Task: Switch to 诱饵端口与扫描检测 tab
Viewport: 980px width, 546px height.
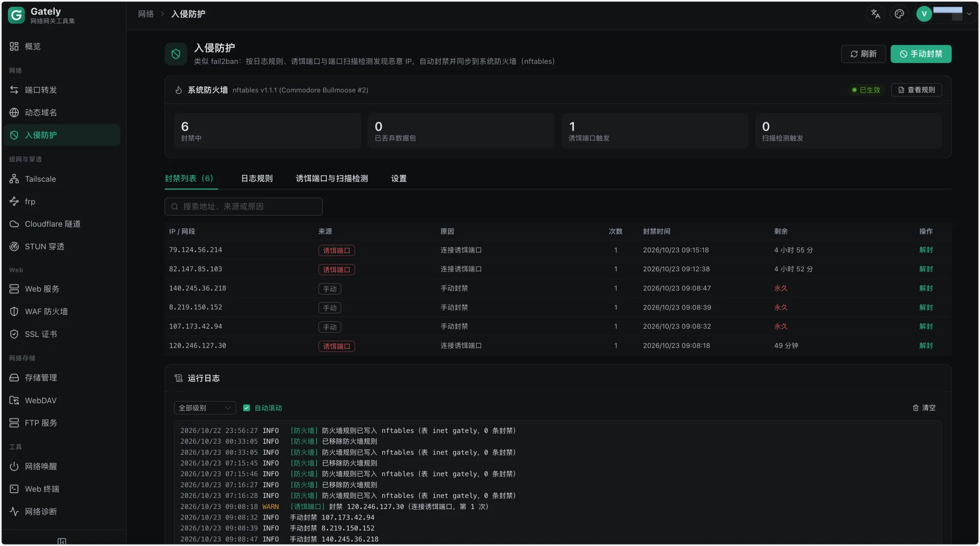Action: [x=332, y=179]
